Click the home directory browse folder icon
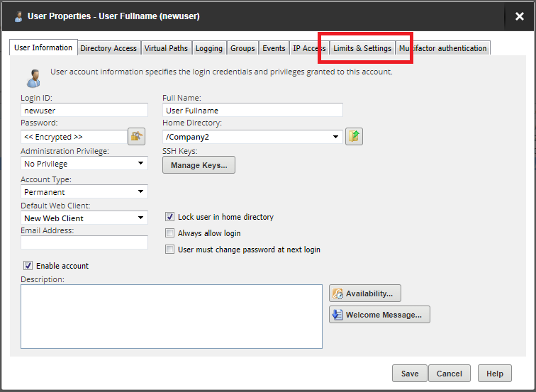 point(354,137)
